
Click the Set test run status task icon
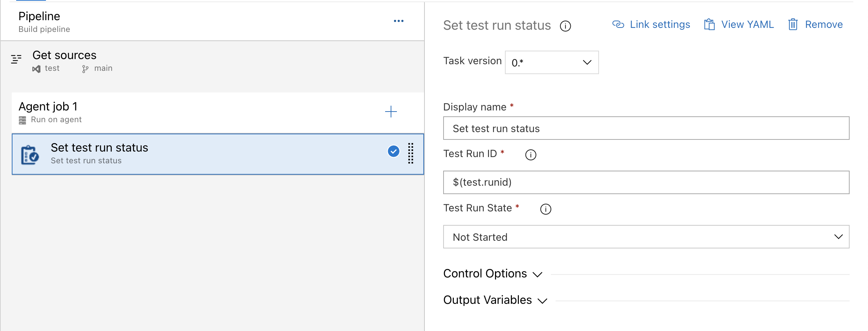point(30,154)
